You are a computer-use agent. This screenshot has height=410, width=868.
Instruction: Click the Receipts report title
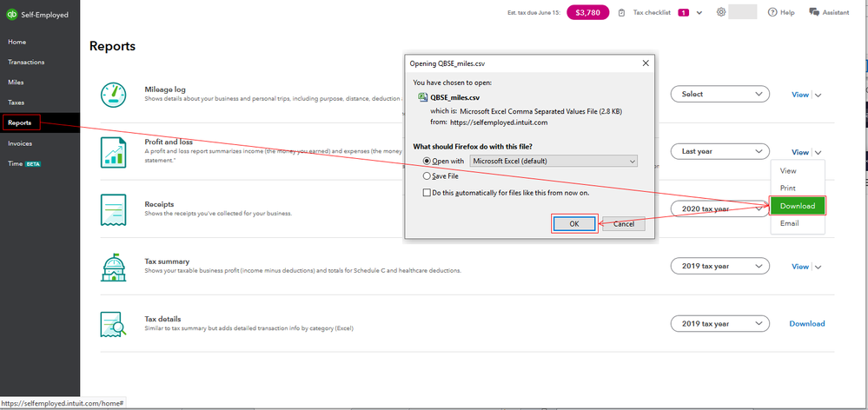pyautogui.click(x=159, y=204)
